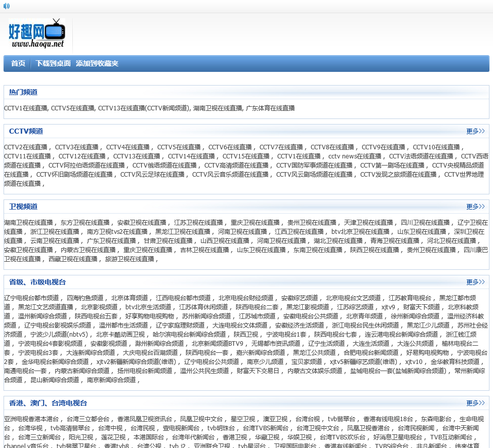The image size is (493, 448).
Task: Open 东森电影台 link
Action: click(x=436, y=419)
